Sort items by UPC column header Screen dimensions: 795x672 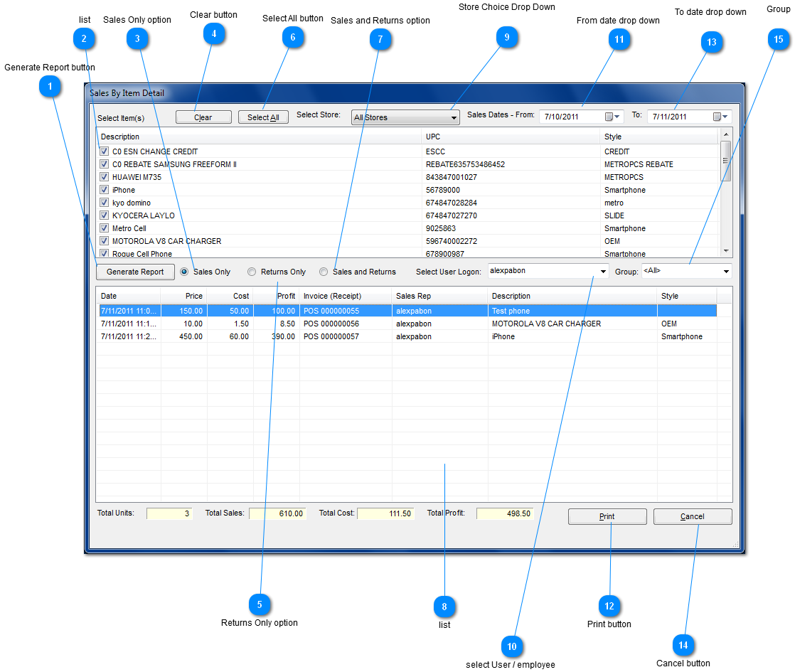[511, 137]
